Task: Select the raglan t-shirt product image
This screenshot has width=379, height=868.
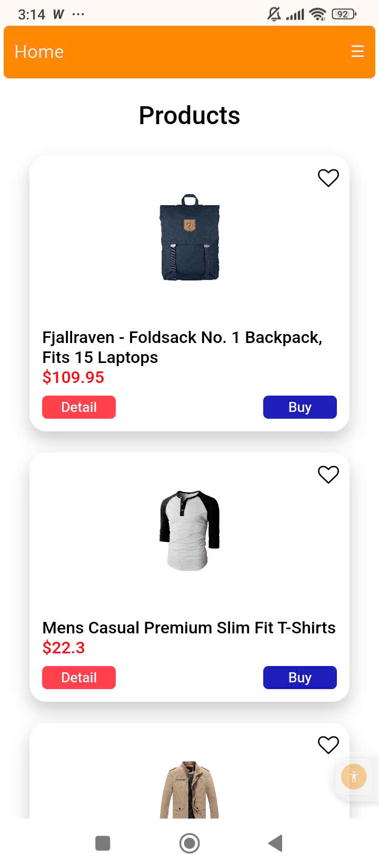Action: 189,530
